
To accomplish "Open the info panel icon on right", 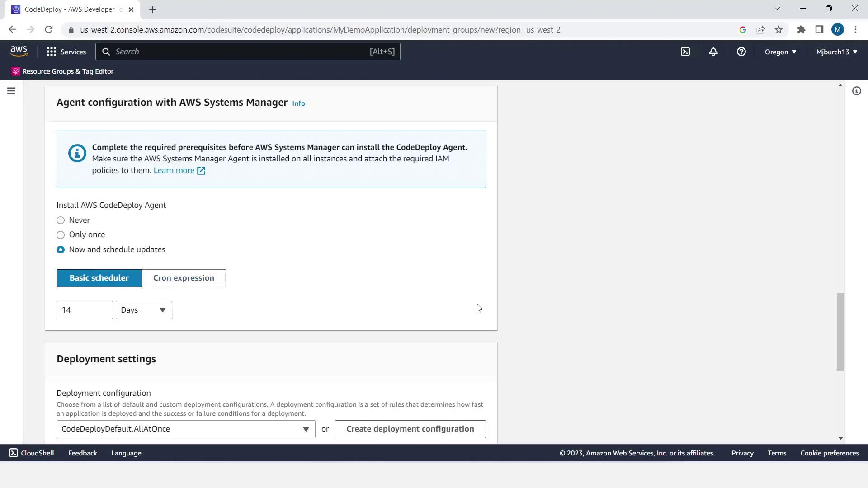I will pyautogui.click(x=856, y=91).
